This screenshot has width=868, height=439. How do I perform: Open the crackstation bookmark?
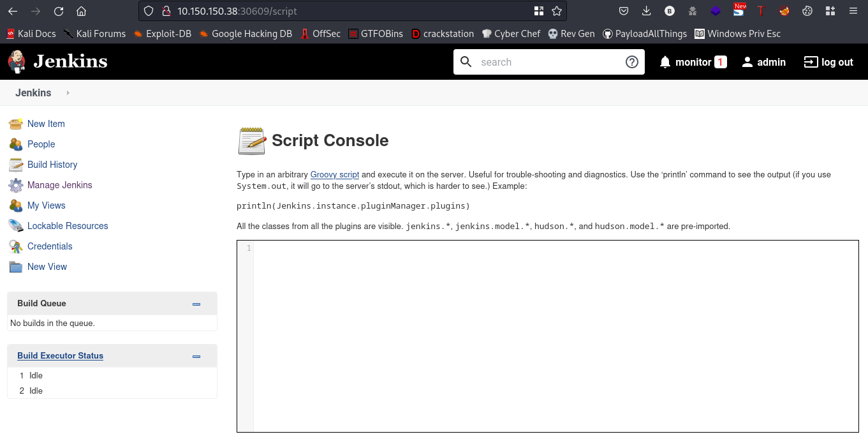click(x=443, y=34)
